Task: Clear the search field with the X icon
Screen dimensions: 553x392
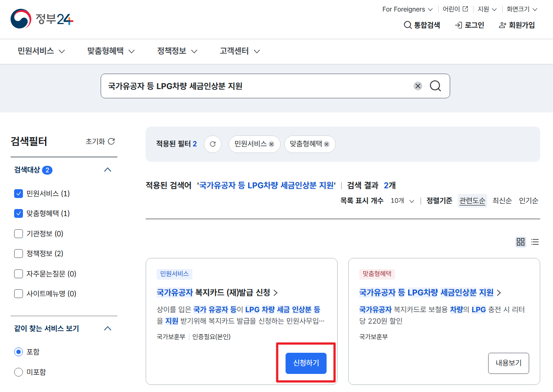Action: [x=418, y=86]
